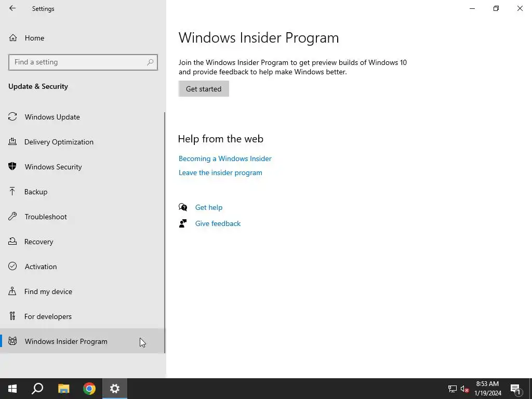The image size is (532, 399).
Task: Click the Windows Security shield icon
Action: [12, 166]
